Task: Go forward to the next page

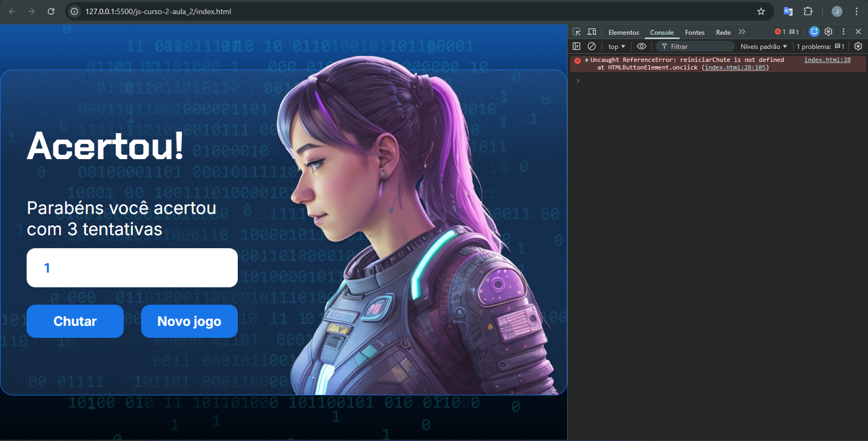Action: (x=31, y=11)
